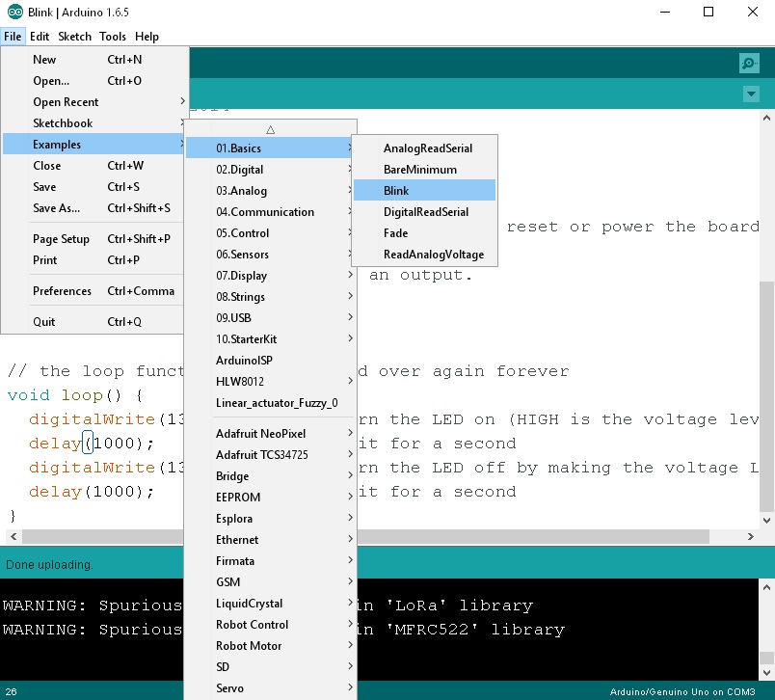Open the Linear_actuator_Fuzzy_0 example

(x=270, y=403)
